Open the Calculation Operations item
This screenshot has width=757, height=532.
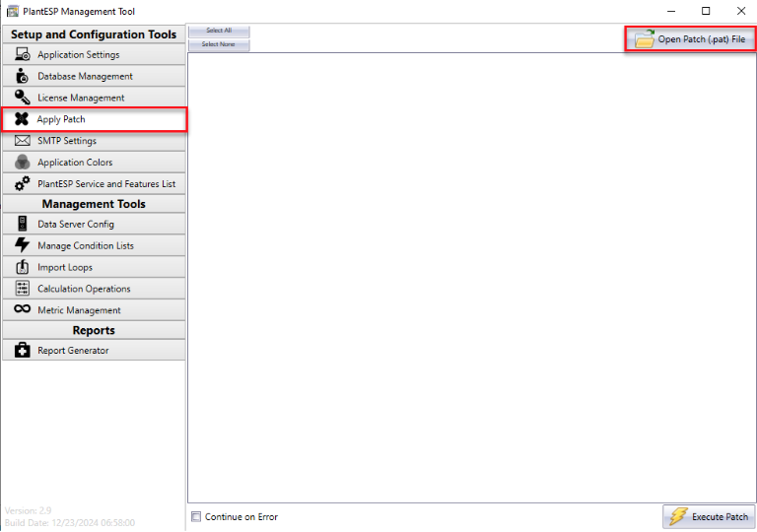[x=94, y=289]
